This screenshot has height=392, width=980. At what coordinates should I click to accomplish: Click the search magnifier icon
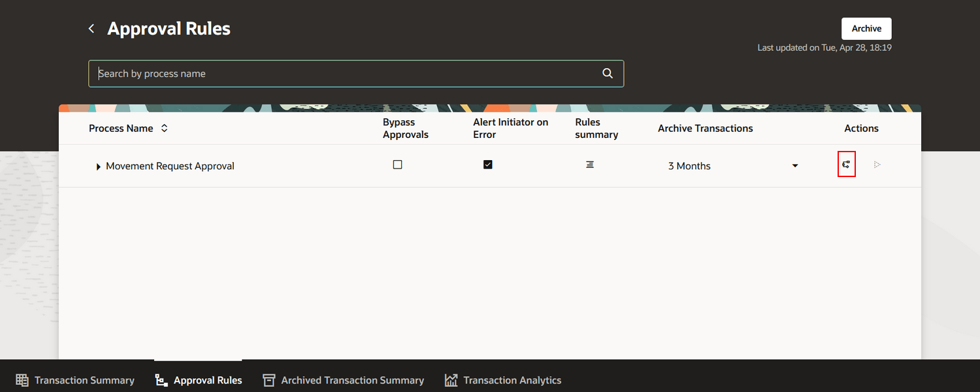pyautogui.click(x=608, y=74)
